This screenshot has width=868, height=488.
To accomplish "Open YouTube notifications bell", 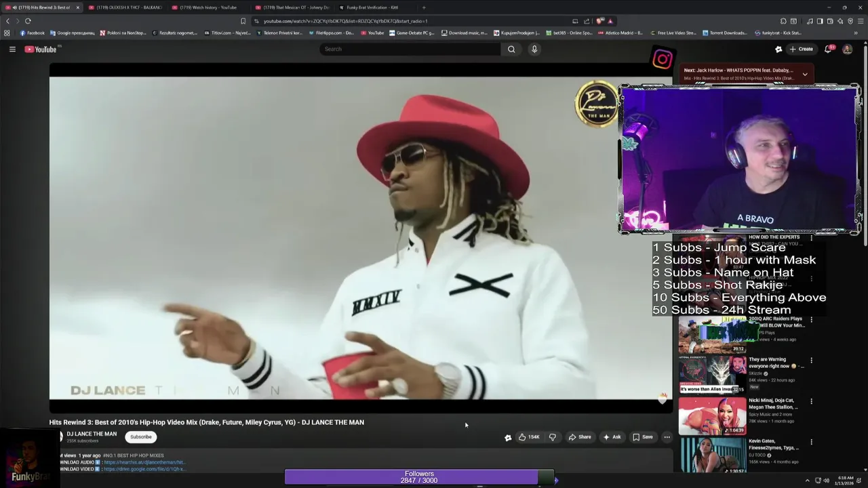I will 828,49.
